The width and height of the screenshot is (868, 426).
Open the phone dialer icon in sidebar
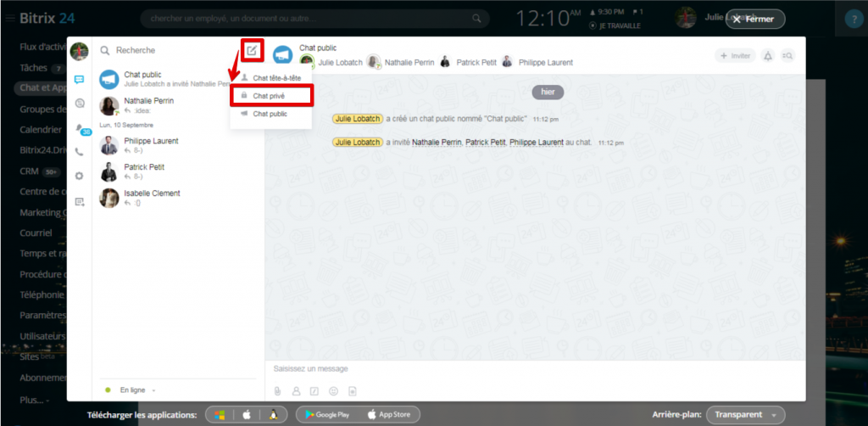coord(79,152)
